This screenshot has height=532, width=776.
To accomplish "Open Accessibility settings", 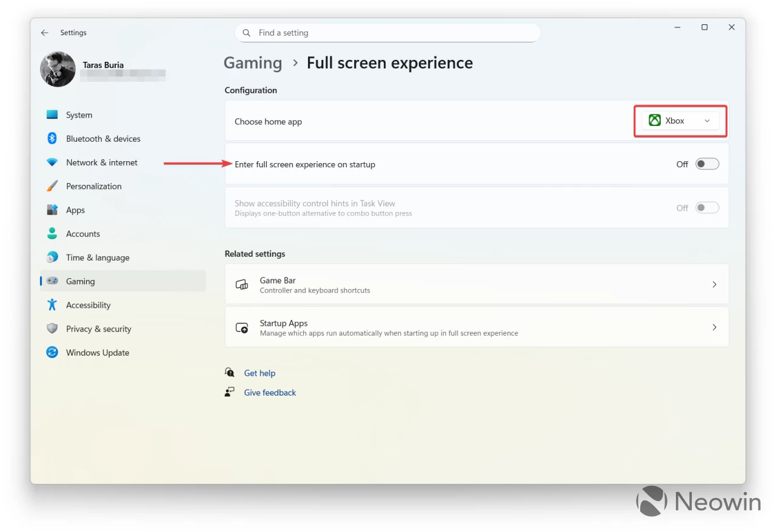I will [x=123, y=305].
